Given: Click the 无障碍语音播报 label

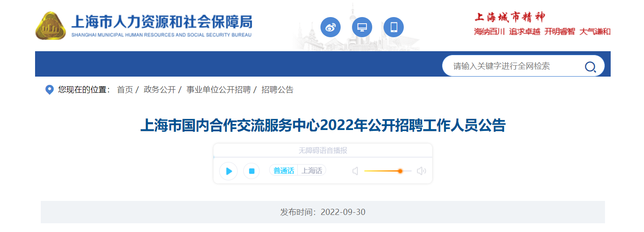Looking at the screenshot, I should [323, 151].
